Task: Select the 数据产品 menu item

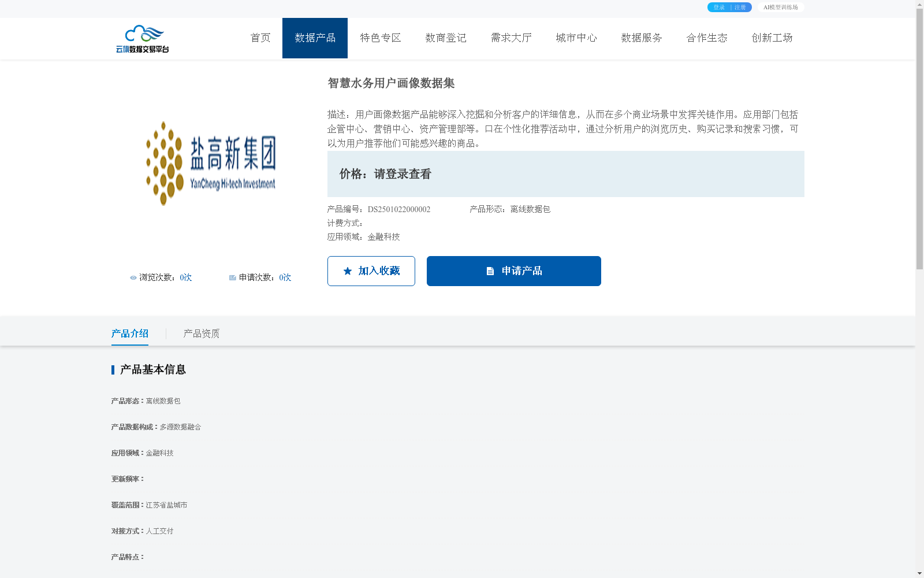Action: (x=315, y=38)
